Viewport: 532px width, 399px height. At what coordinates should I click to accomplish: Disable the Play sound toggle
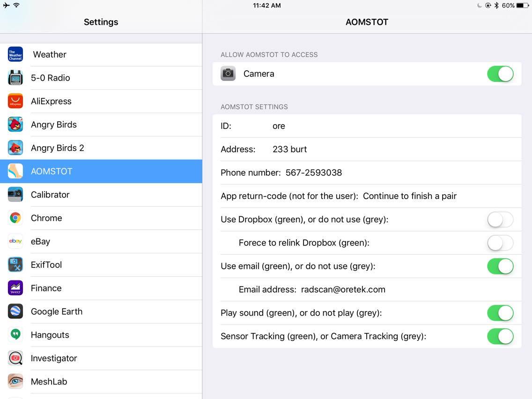pos(500,313)
